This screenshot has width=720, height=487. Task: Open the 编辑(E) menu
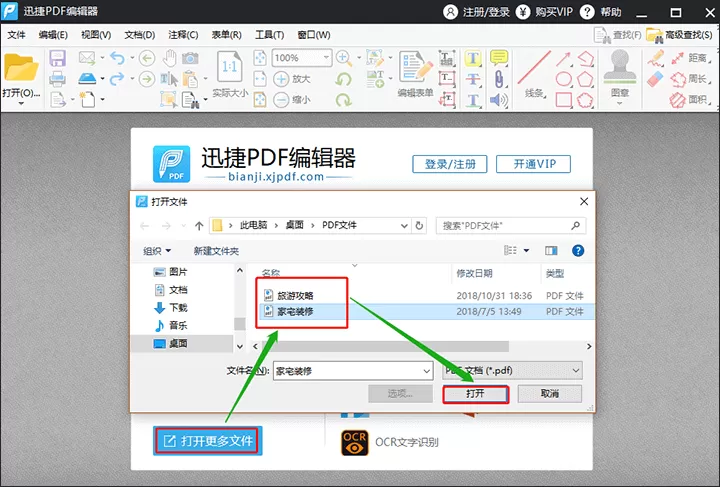(x=53, y=35)
